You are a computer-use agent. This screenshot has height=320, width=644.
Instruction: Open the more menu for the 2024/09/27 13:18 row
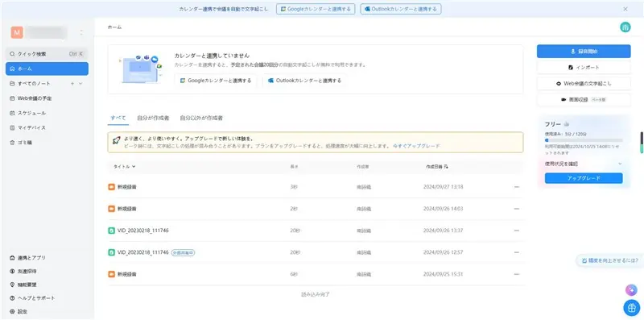point(517,187)
